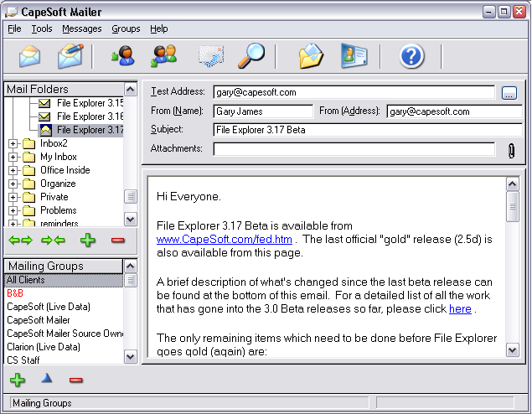Open help with the blue question mark icon
This screenshot has width=532, height=414.
pyautogui.click(x=411, y=56)
